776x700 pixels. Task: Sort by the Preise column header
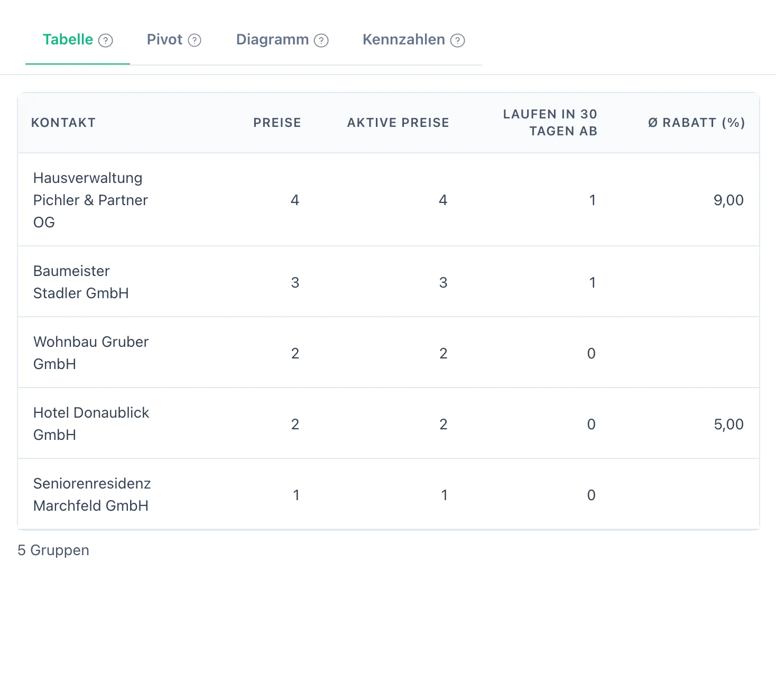[x=277, y=123]
